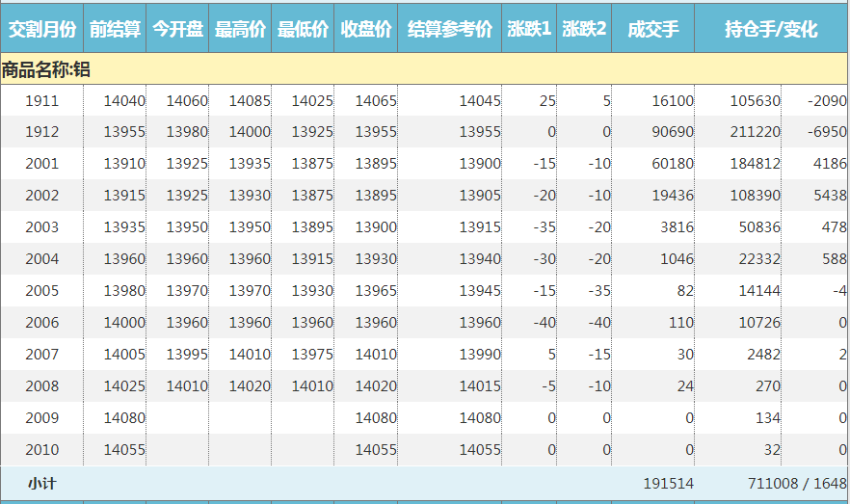This screenshot has width=850, height=504.
Task: Select the 商品名称:铝 group row
Action: [x=46, y=69]
